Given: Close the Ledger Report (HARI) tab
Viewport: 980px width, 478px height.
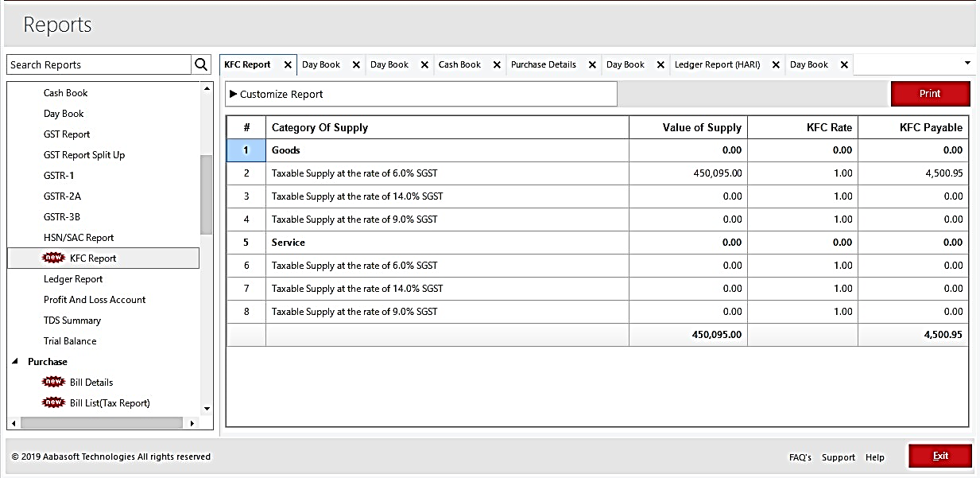Looking at the screenshot, I should pos(776,65).
